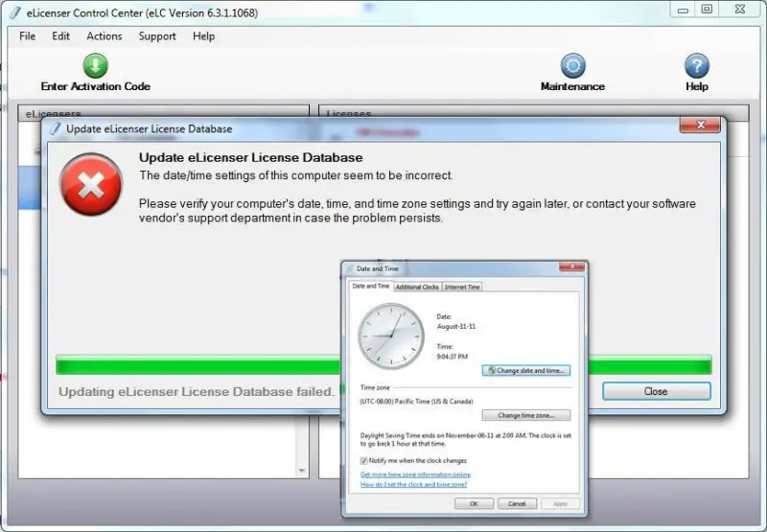Click the green Enter Activation Code icon
The width and height of the screenshot is (767, 532).
click(95, 66)
